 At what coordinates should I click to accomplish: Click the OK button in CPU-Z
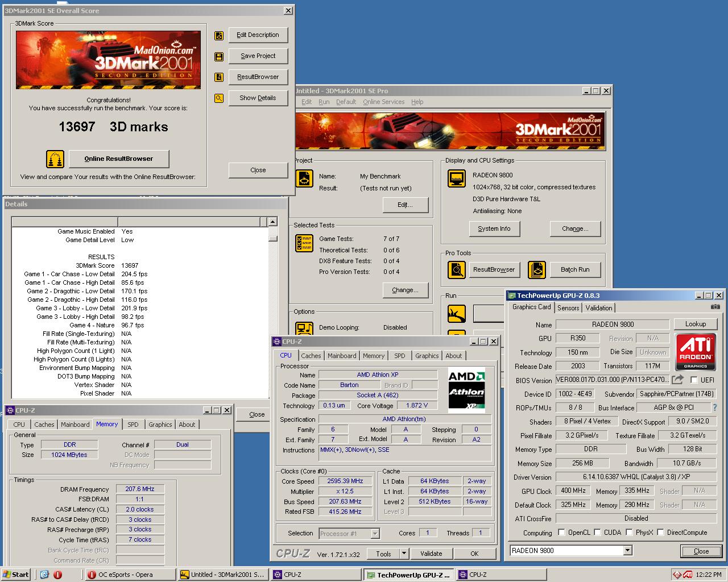474,554
